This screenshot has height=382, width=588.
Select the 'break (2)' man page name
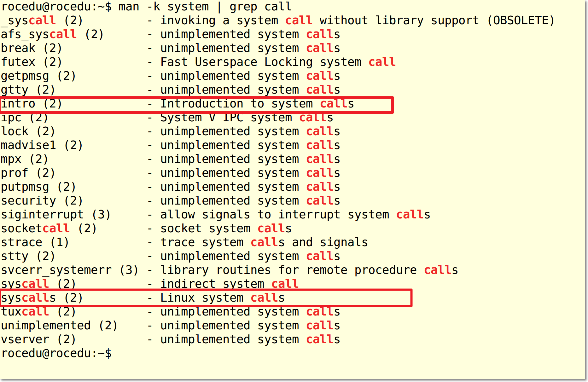coord(32,48)
